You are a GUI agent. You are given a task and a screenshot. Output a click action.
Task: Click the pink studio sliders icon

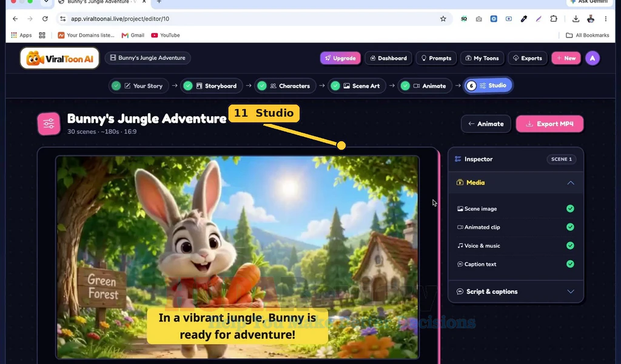pyautogui.click(x=49, y=124)
